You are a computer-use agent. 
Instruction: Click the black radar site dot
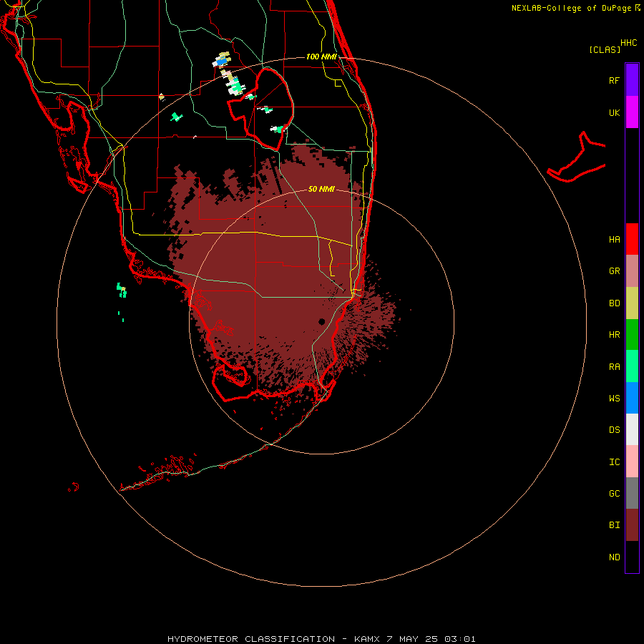click(x=322, y=321)
